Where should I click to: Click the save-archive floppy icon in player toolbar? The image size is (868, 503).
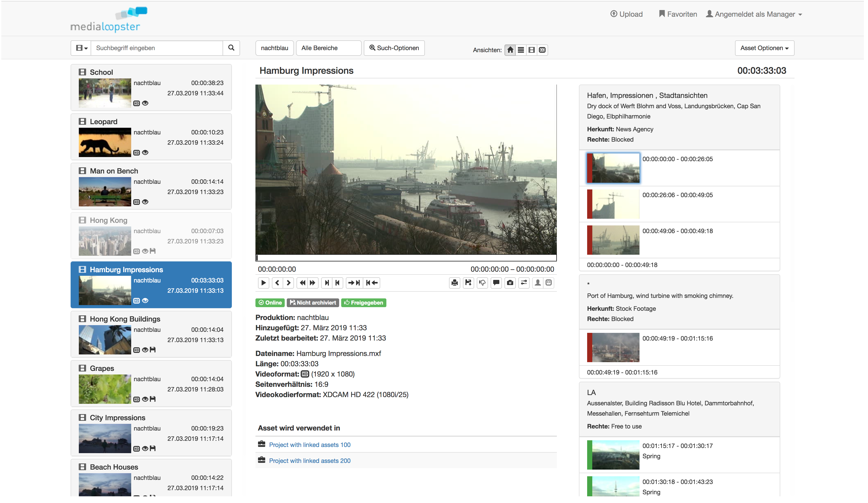[469, 283]
